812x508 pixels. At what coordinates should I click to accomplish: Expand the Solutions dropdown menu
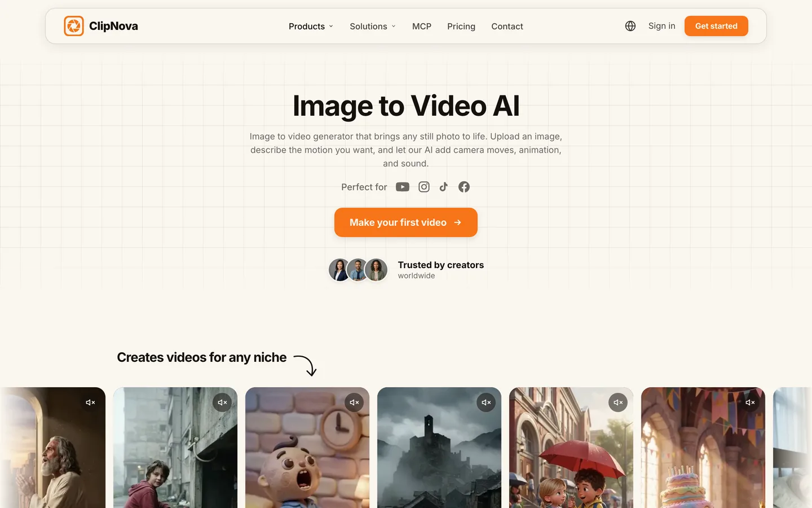pos(373,27)
